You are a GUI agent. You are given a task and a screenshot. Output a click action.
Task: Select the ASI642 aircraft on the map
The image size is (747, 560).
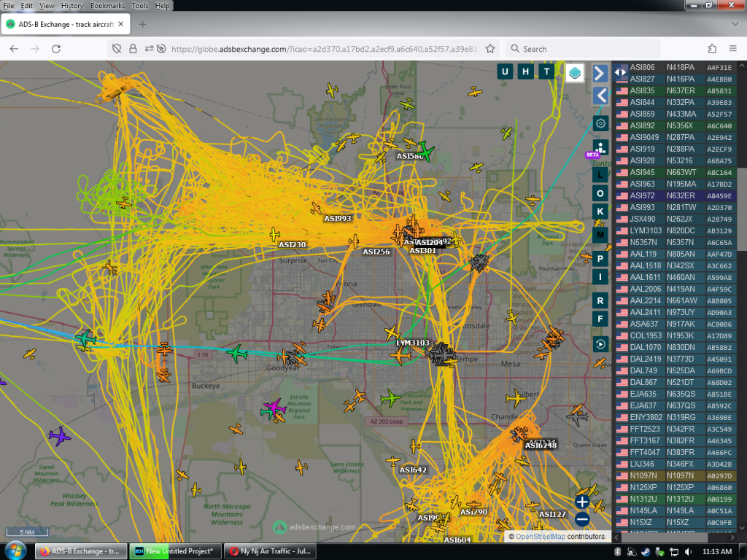(393, 461)
